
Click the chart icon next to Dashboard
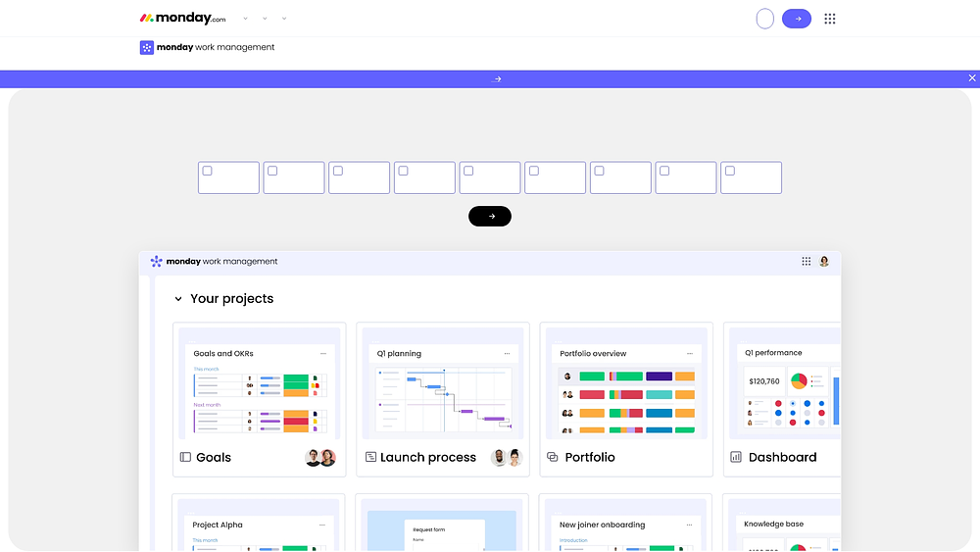click(x=736, y=457)
